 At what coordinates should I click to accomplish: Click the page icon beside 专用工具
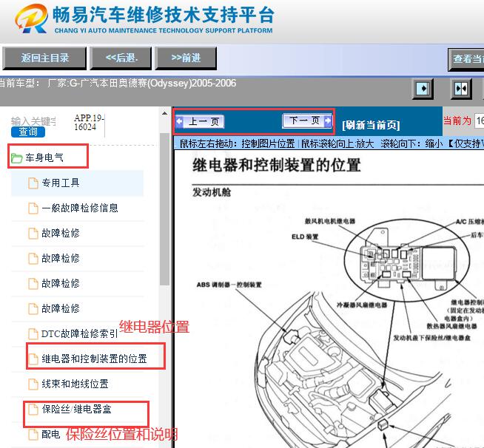coord(33,183)
